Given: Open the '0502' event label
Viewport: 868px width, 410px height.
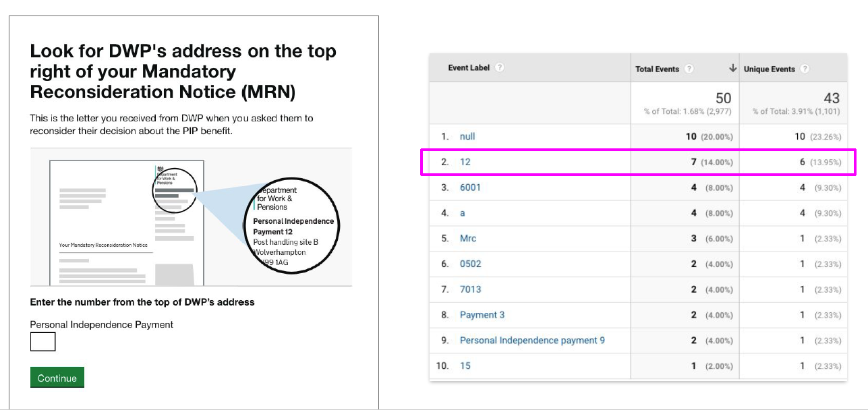Looking at the screenshot, I should (x=471, y=264).
